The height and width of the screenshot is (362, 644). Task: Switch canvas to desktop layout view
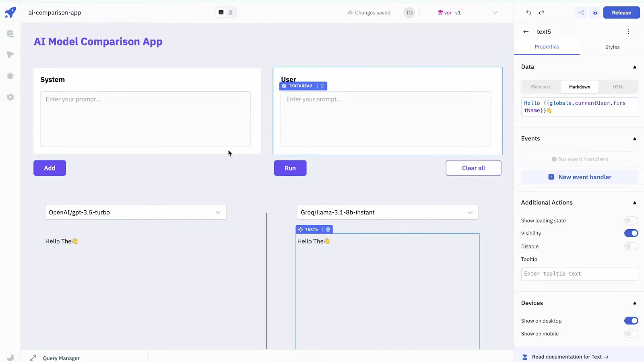[x=221, y=12]
